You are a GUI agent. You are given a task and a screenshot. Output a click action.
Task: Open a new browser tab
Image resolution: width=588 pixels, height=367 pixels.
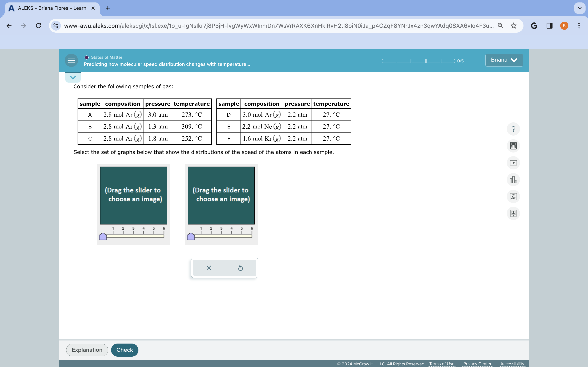(108, 8)
